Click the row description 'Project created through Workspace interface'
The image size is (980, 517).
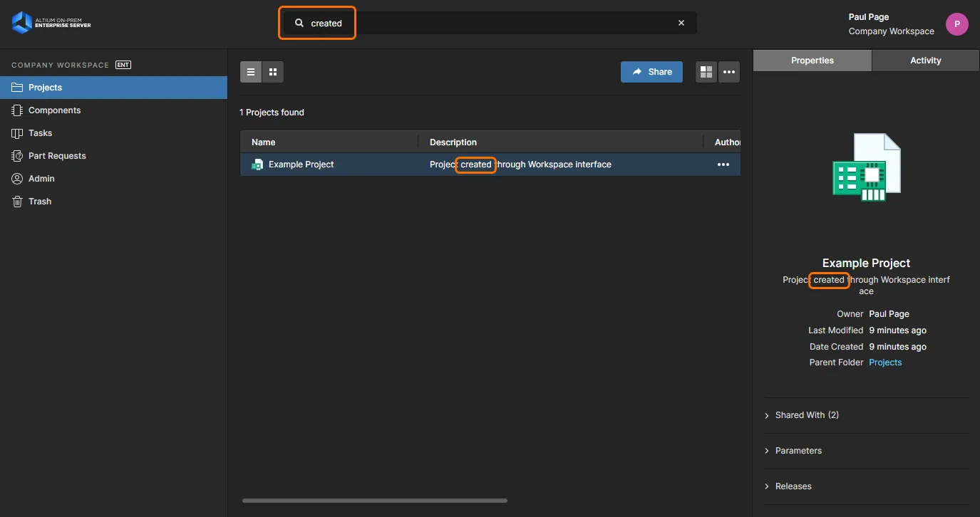pos(520,164)
